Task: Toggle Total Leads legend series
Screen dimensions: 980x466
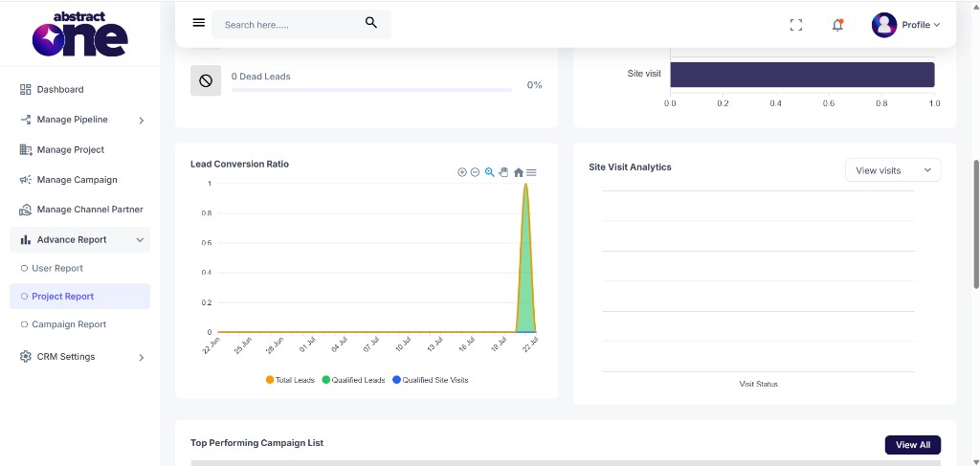Action: pyautogui.click(x=290, y=380)
